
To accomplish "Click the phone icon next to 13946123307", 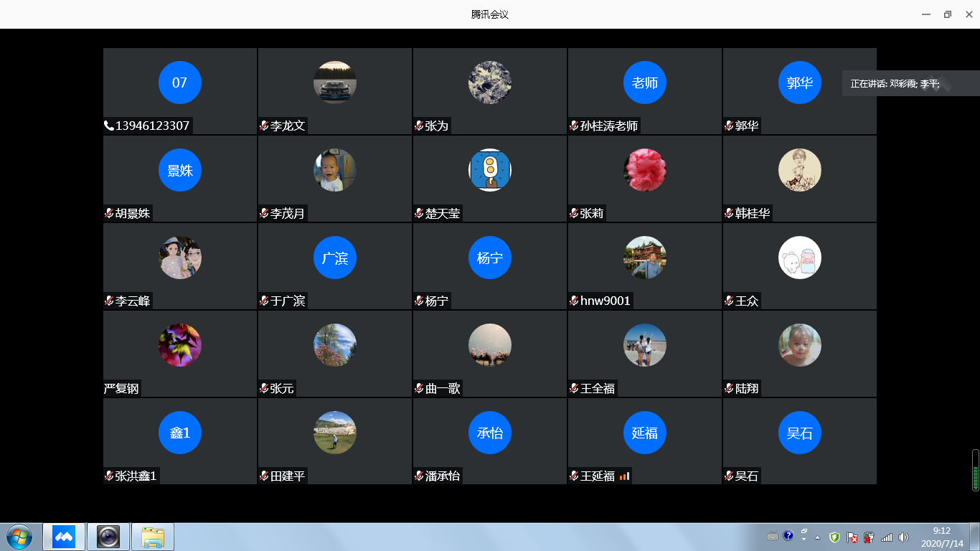I will tap(109, 126).
